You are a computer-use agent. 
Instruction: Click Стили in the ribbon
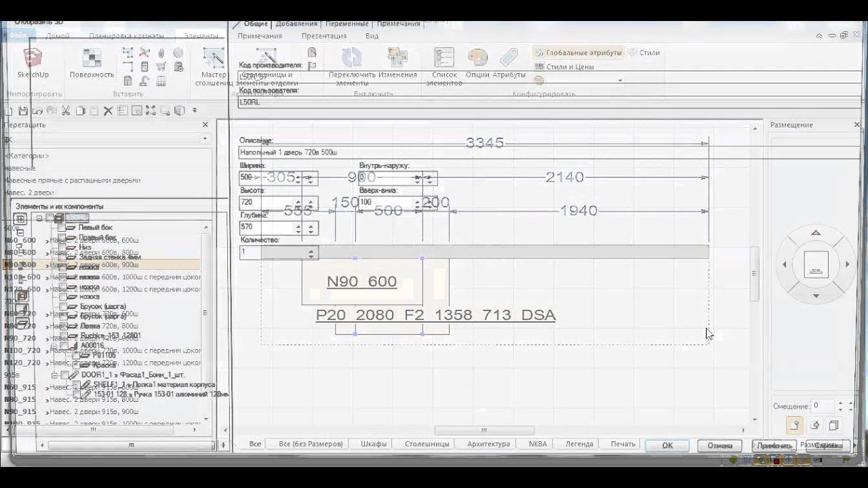(644, 52)
